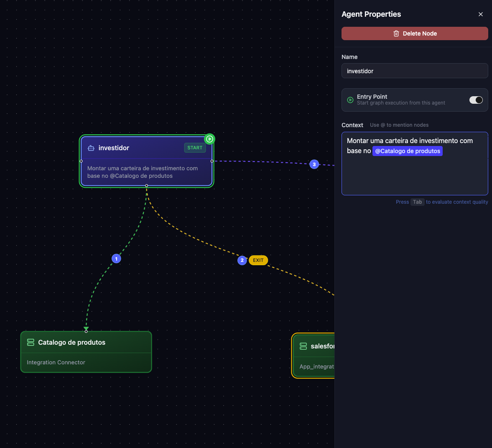This screenshot has height=448, width=492.
Task: Click the server icon on Catalogo de produtos
Action: click(31, 342)
